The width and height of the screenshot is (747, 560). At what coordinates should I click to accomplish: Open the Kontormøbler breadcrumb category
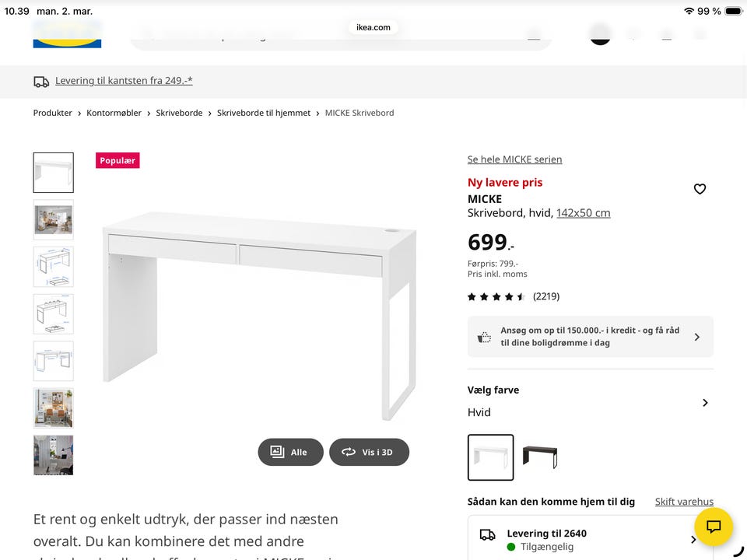[114, 113]
